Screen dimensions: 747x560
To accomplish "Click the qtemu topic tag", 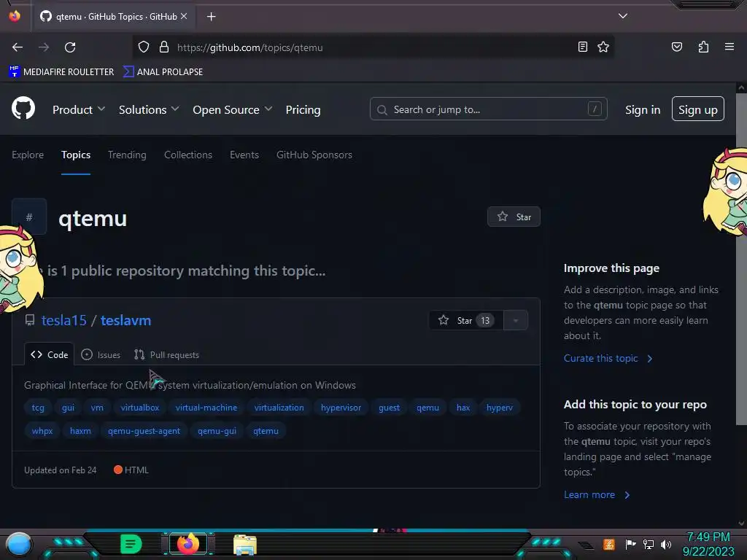I will tap(266, 431).
